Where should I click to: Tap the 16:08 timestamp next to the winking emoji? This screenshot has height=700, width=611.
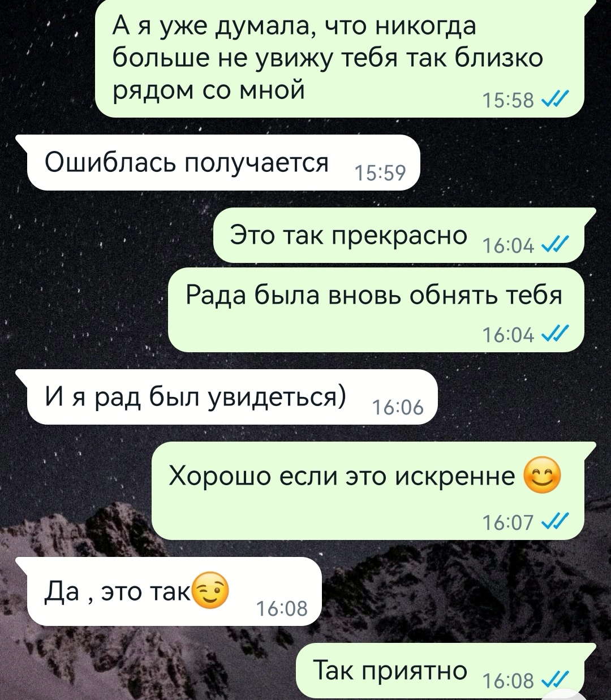tap(281, 608)
